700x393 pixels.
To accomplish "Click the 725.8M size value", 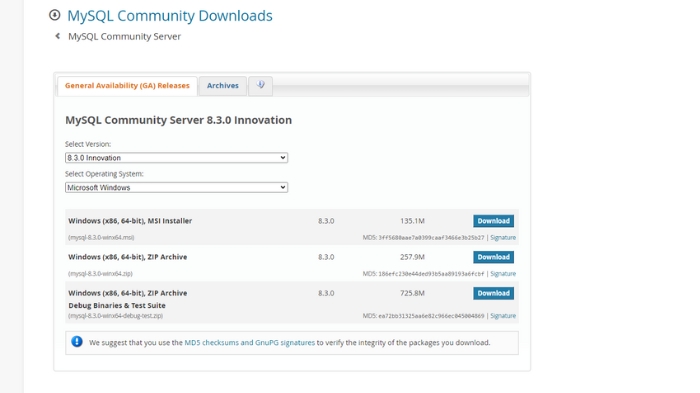I will [x=412, y=293].
